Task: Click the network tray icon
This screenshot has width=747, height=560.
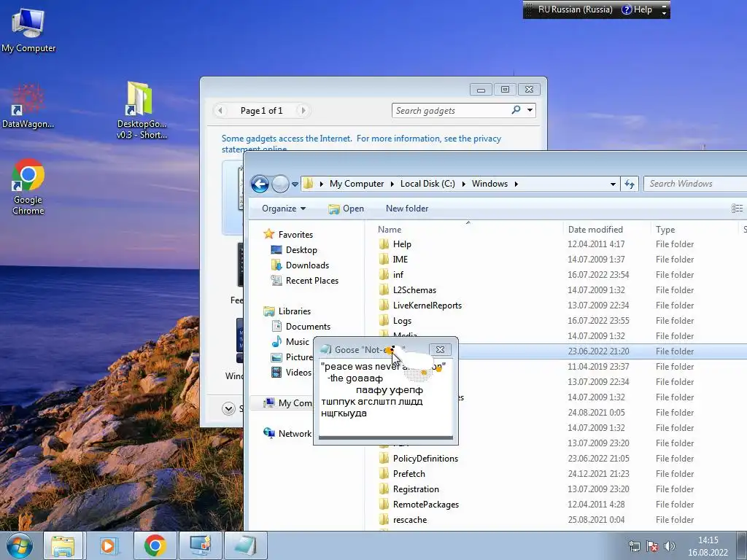Action: [634, 546]
